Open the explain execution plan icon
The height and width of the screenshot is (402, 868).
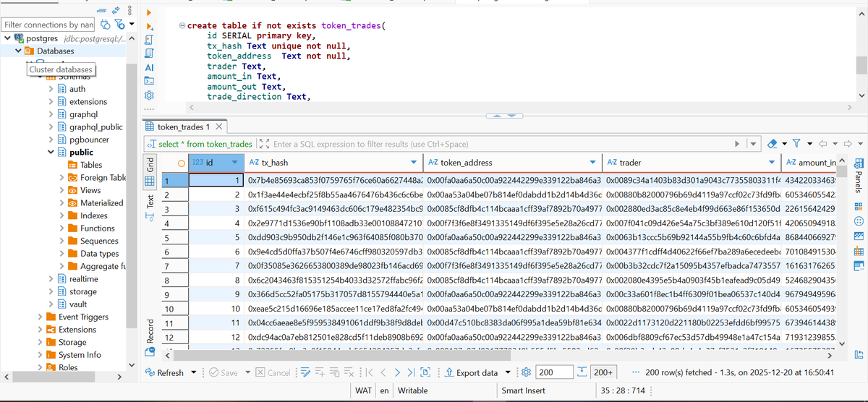(149, 53)
